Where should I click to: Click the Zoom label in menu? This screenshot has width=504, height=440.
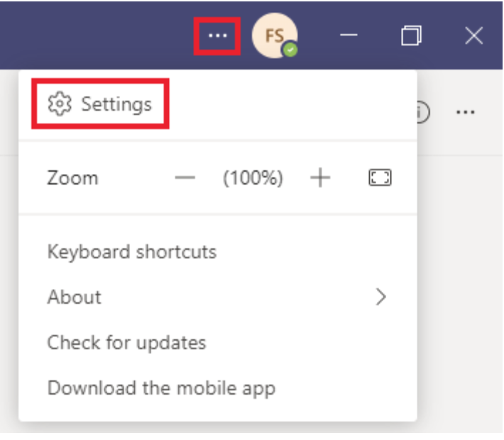pyautogui.click(x=72, y=177)
